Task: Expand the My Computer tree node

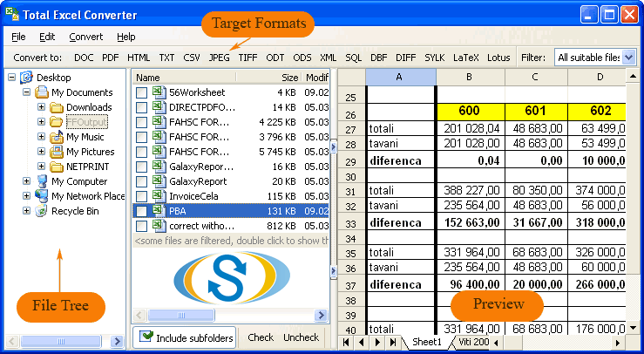Action: tap(26, 181)
